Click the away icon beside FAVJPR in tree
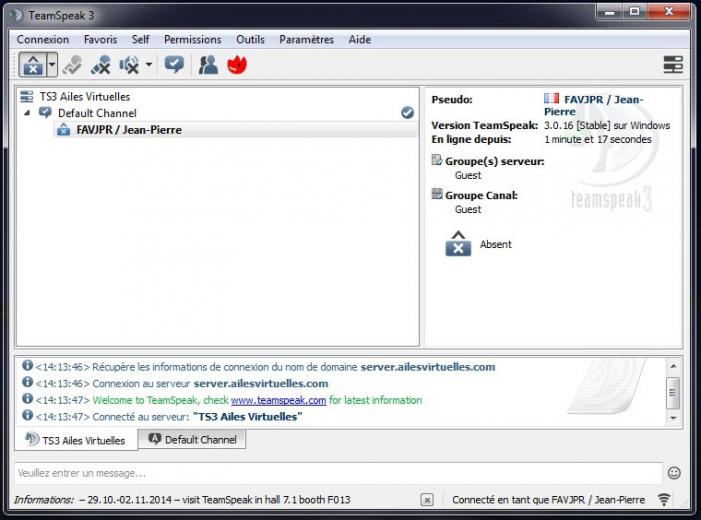 pyautogui.click(x=63, y=130)
